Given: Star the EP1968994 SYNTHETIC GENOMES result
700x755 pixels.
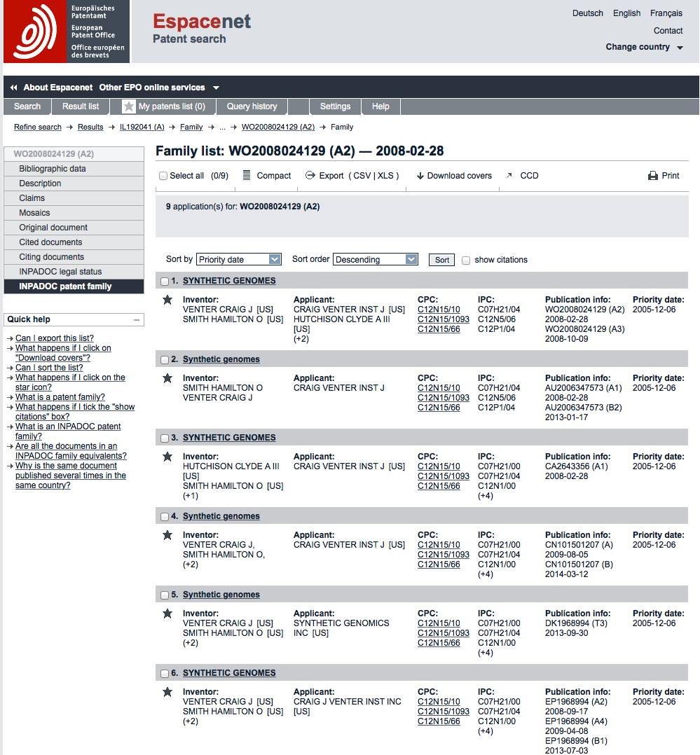Looking at the screenshot, I should tap(167, 693).
